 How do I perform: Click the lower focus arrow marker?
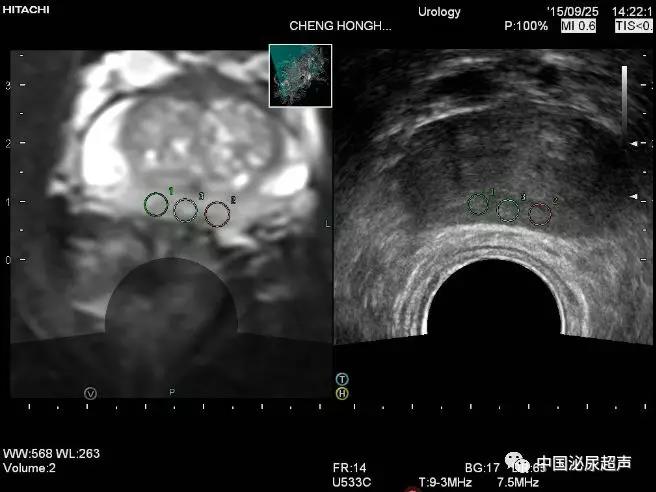(x=634, y=196)
